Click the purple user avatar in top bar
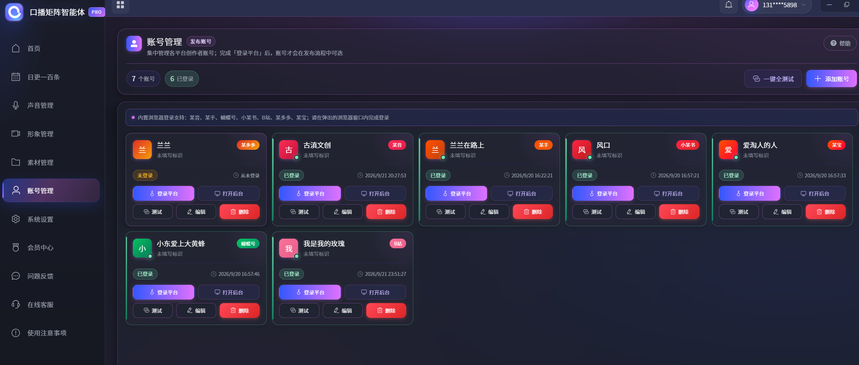Viewport: 859px width, 365px height. [x=752, y=5]
